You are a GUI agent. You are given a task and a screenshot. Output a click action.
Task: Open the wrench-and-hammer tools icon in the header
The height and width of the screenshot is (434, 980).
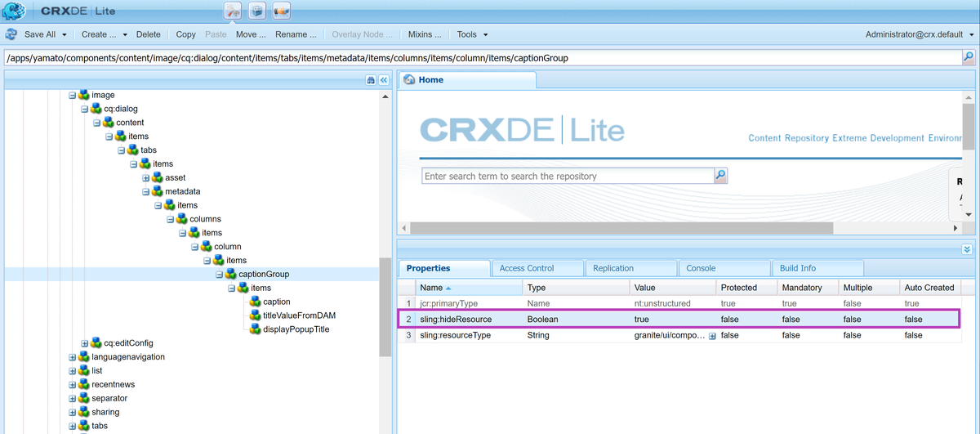pyautogui.click(x=232, y=11)
